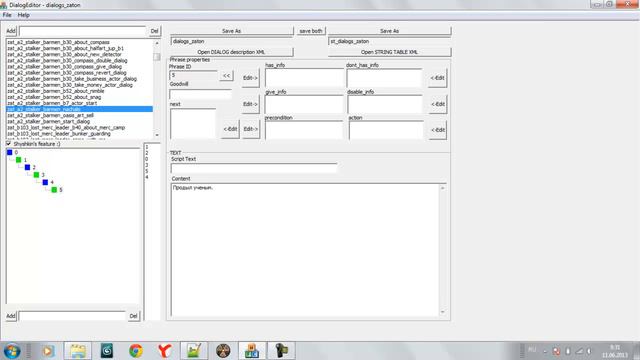Select zat_b103_lost_merc_leader_bunker_guarding entry
Viewport: 640px width, 360px height.
tap(59, 134)
